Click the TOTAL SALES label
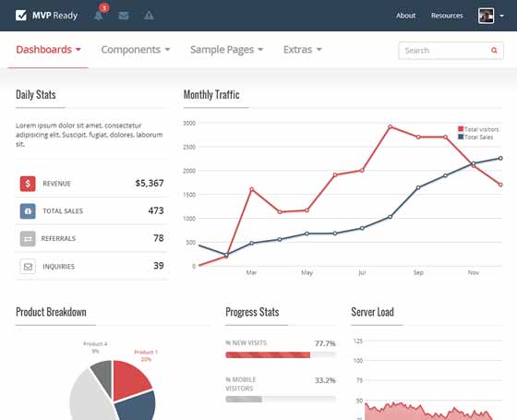 pos(63,211)
